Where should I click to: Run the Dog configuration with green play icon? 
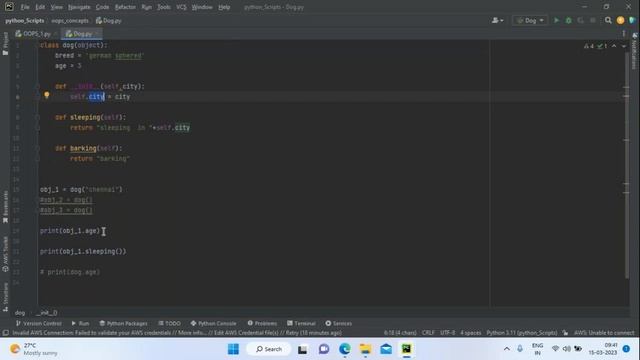coord(556,20)
